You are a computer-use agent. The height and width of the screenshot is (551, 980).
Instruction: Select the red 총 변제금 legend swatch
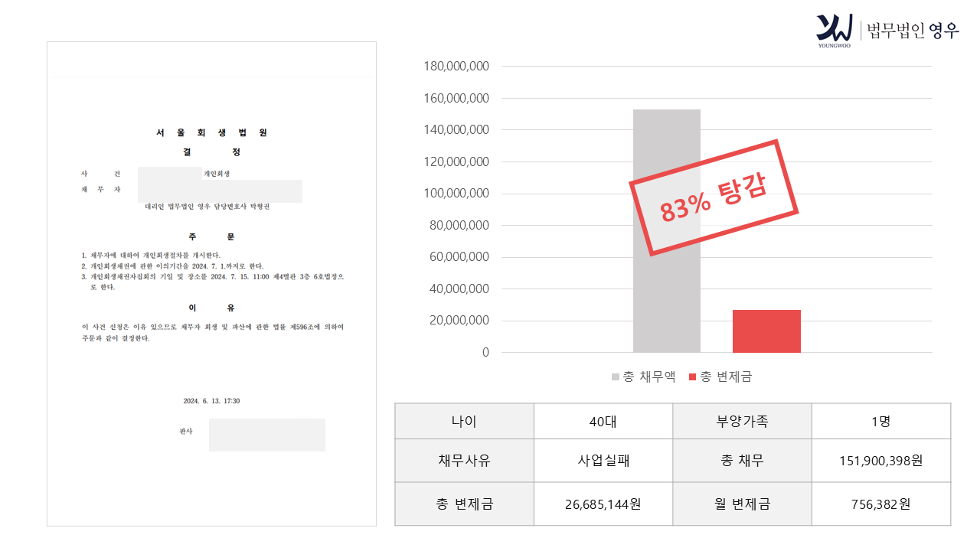coord(693,377)
